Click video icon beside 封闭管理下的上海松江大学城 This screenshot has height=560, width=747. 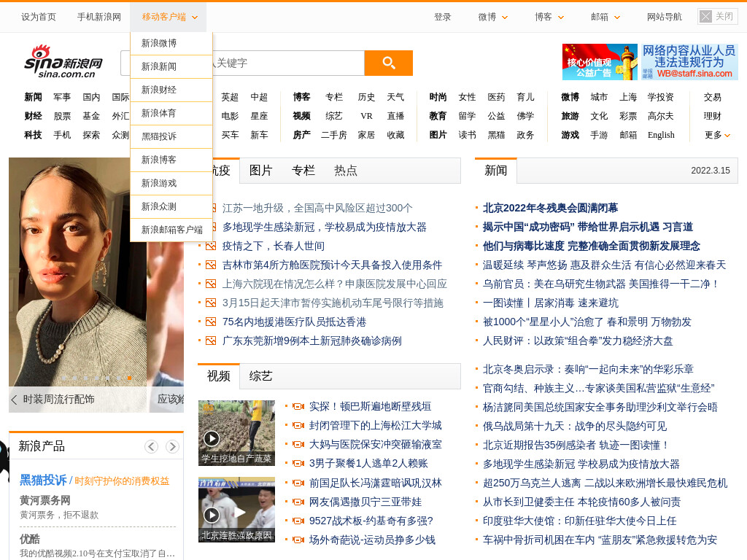coord(298,426)
